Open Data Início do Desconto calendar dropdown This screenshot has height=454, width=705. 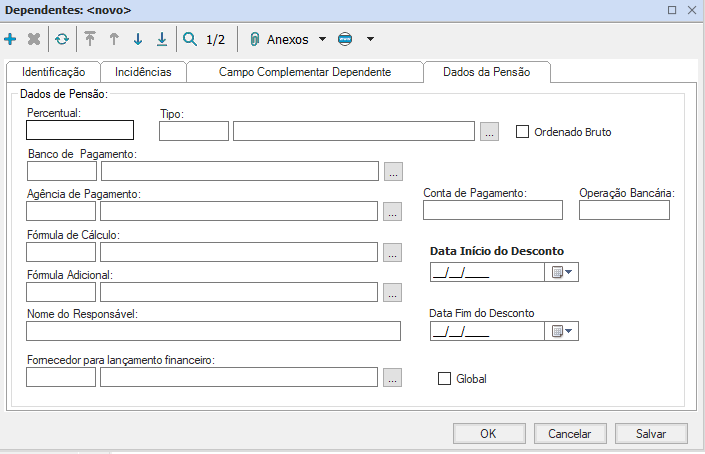(562, 272)
